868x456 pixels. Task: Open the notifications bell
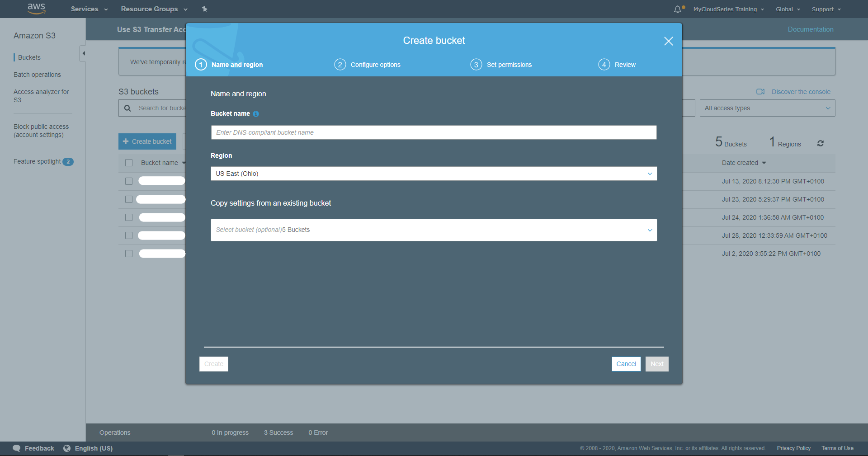[x=678, y=9]
